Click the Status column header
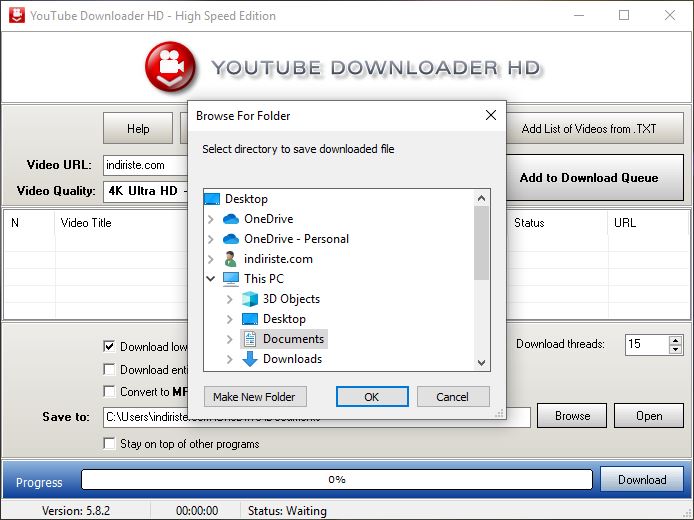Screen dimensions: 694x520 pyautogui.click(x=529, y=223)
